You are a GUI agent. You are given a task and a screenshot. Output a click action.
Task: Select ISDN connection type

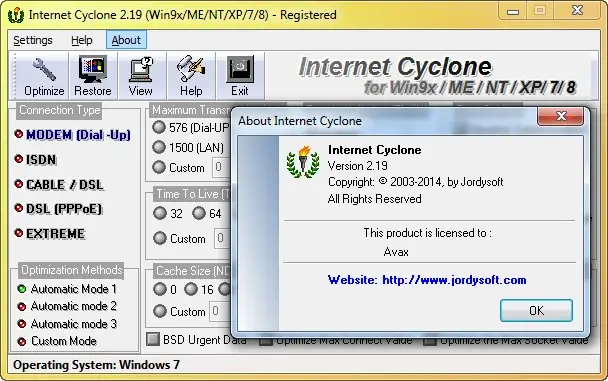tap(35, 160)
